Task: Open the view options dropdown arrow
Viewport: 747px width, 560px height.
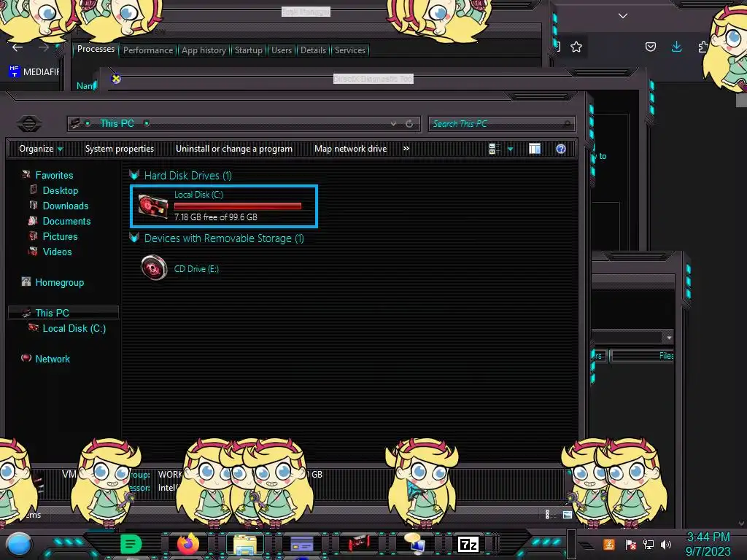Action: [x=510, y=149]
